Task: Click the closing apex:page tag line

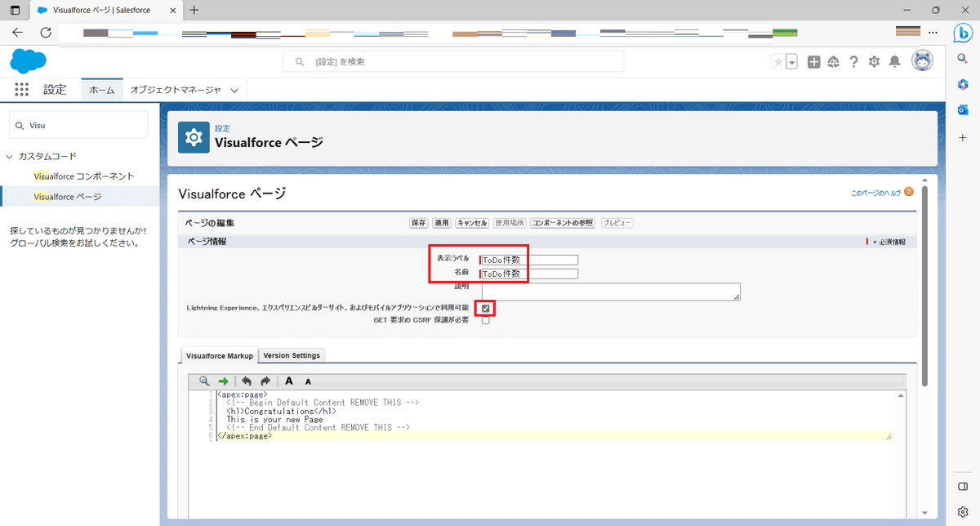Action: [x=244, y=436]
